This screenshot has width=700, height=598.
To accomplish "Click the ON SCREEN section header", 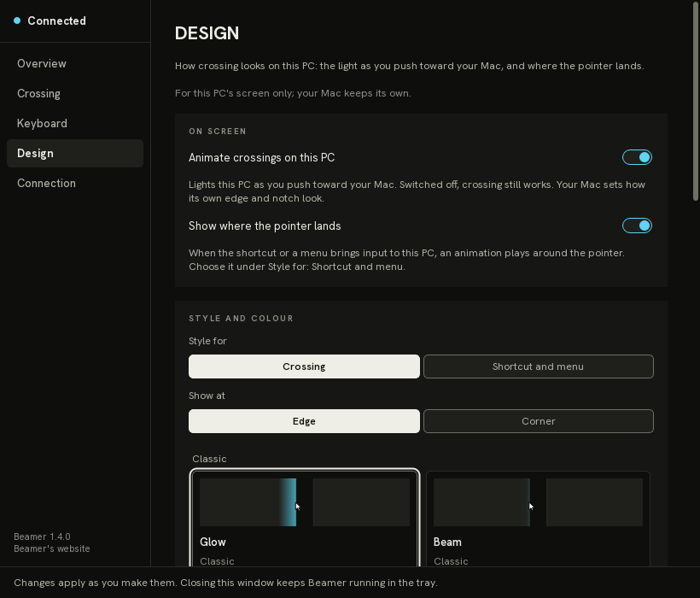I will click(x=218, y=132).
